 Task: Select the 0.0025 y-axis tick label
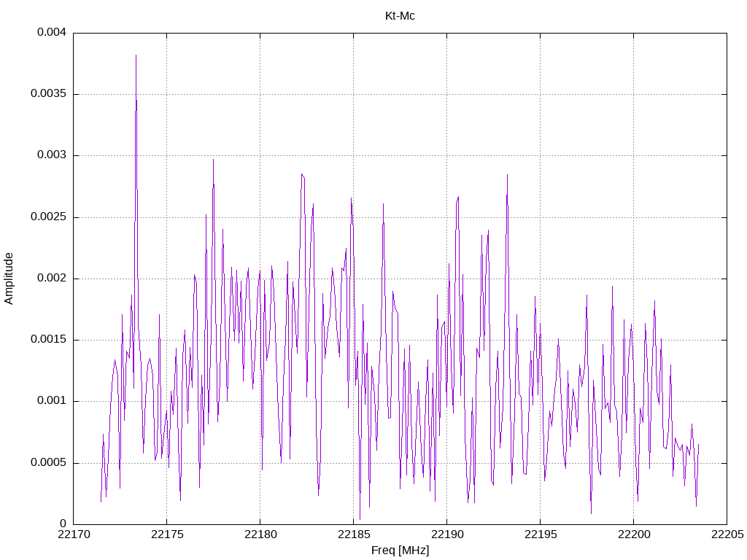[48, 217]
